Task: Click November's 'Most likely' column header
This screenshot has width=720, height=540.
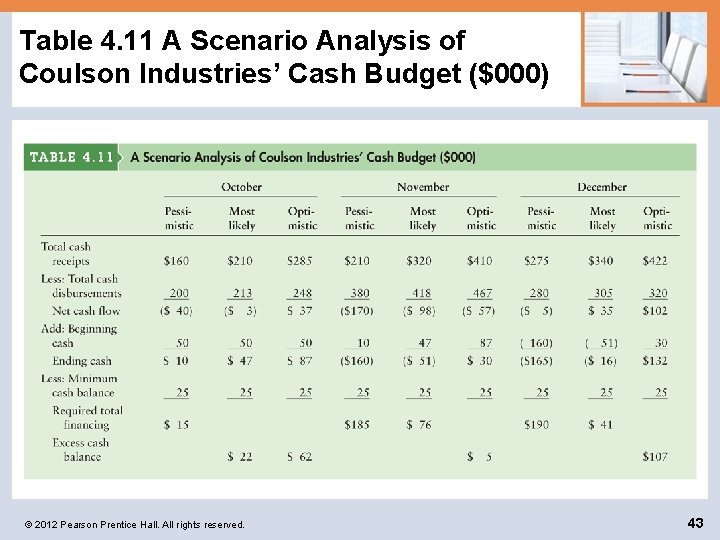Action: coord(422,218)
